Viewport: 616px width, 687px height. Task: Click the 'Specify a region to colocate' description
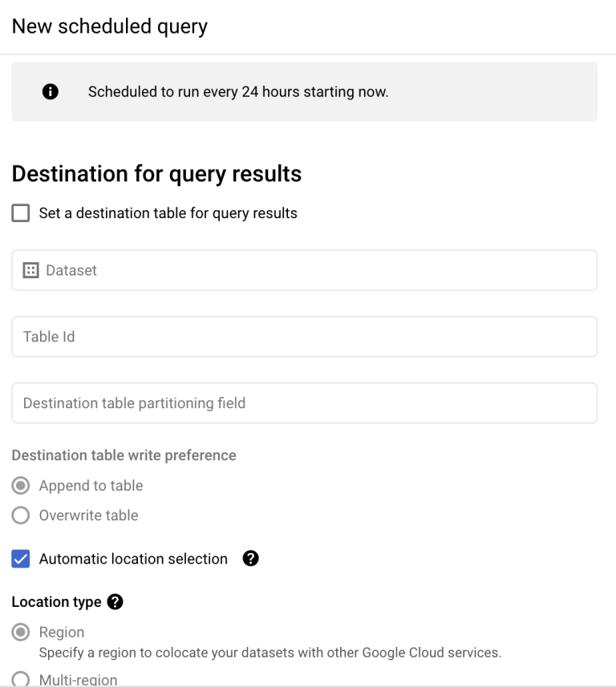coord(269,653)
